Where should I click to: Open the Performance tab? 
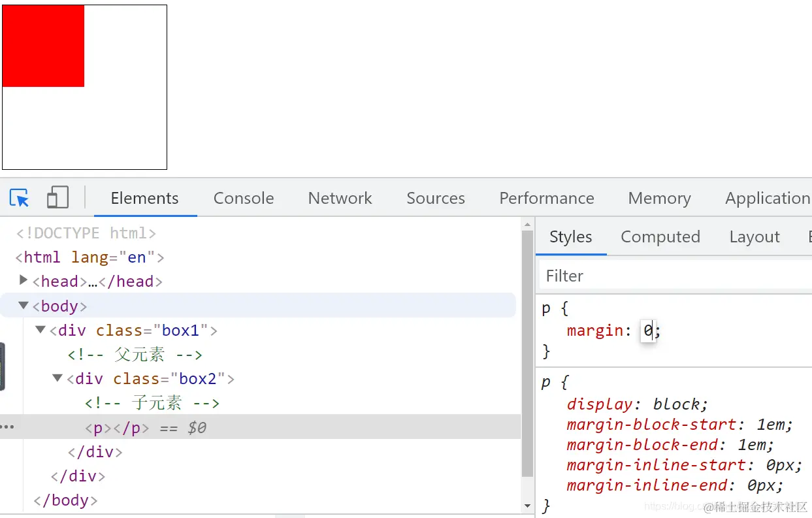pos(547,198)
